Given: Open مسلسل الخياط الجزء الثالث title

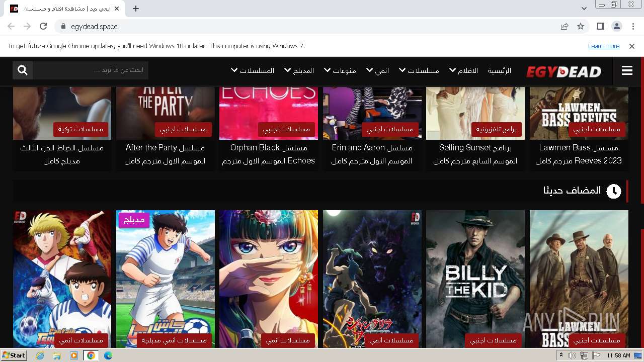Looking at the screenshot, I should click(x=62, y=154).
